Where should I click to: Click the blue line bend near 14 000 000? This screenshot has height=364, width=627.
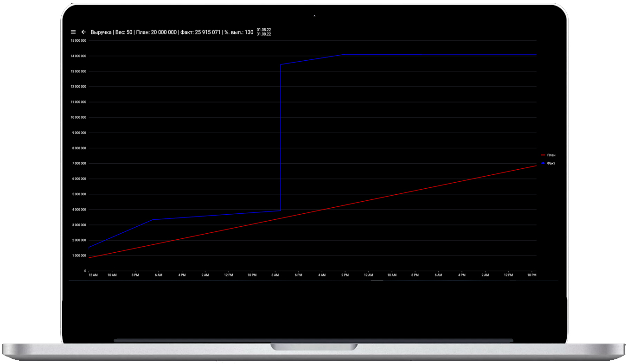pos(344,55)
